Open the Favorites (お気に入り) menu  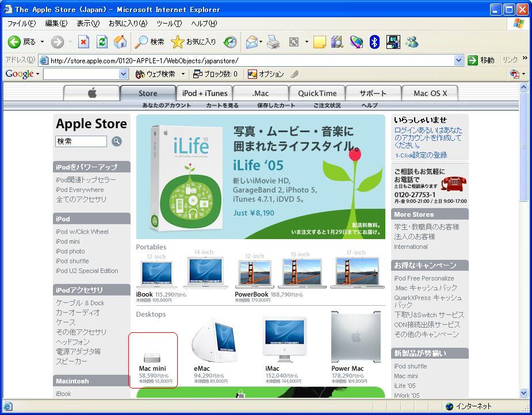(128, 24)
